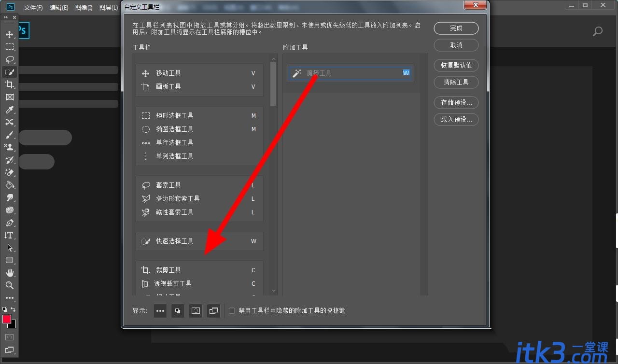This screenshot has height=364, width=618.
Task: Click the 载入预设... button
Action: tap(456, 119)
